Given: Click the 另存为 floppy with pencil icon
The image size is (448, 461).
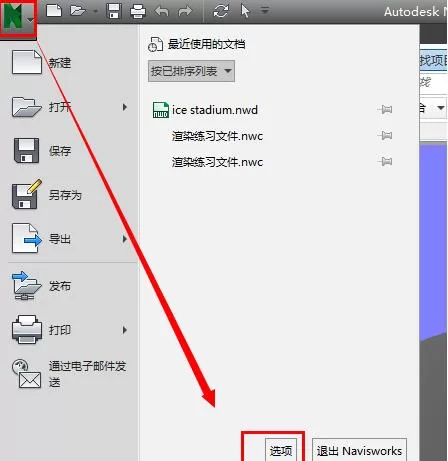Looking at the screenshot, I should coord(27,194).
